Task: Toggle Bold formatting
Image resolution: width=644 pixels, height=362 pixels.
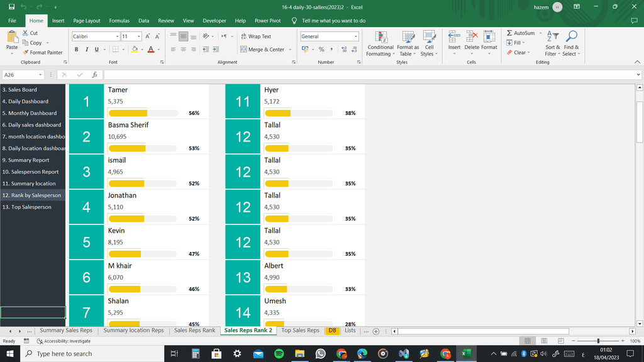Action: 76,50
